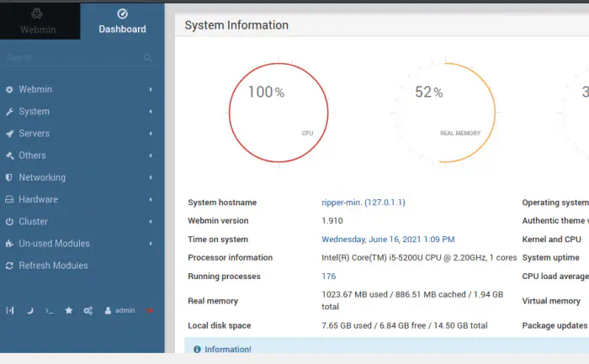Switch to the Webmin tab
The height and width of the screenshot is (364, 589).
[x=40, y=21]
